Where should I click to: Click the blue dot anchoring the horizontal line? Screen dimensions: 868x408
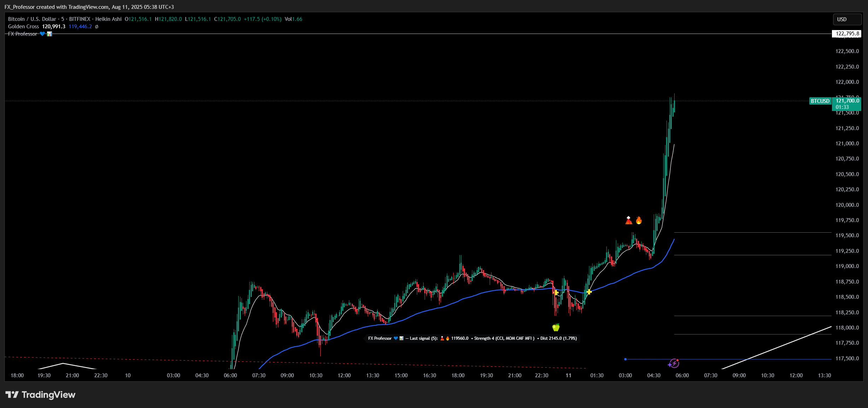625,359
